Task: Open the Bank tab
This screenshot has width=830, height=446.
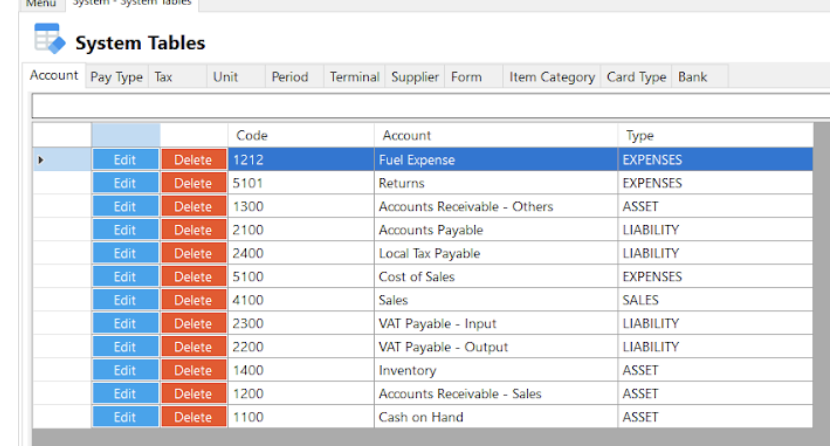Action: coord(700,77)
